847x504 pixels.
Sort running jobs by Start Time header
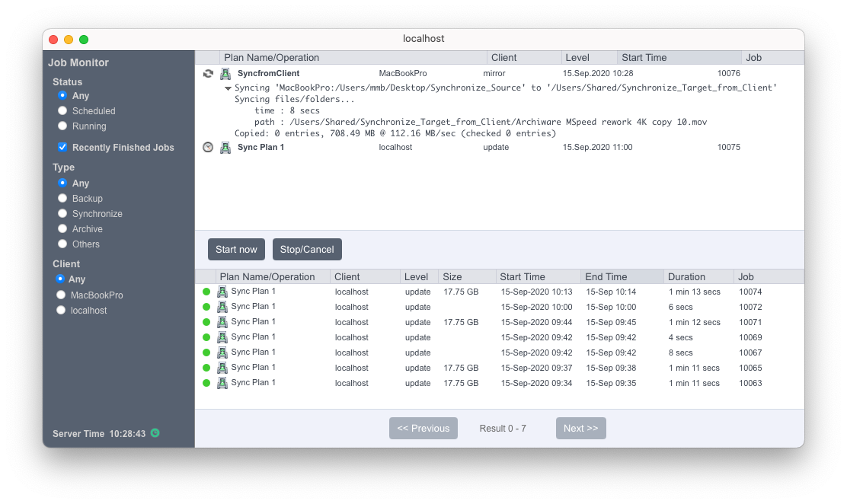679,58
